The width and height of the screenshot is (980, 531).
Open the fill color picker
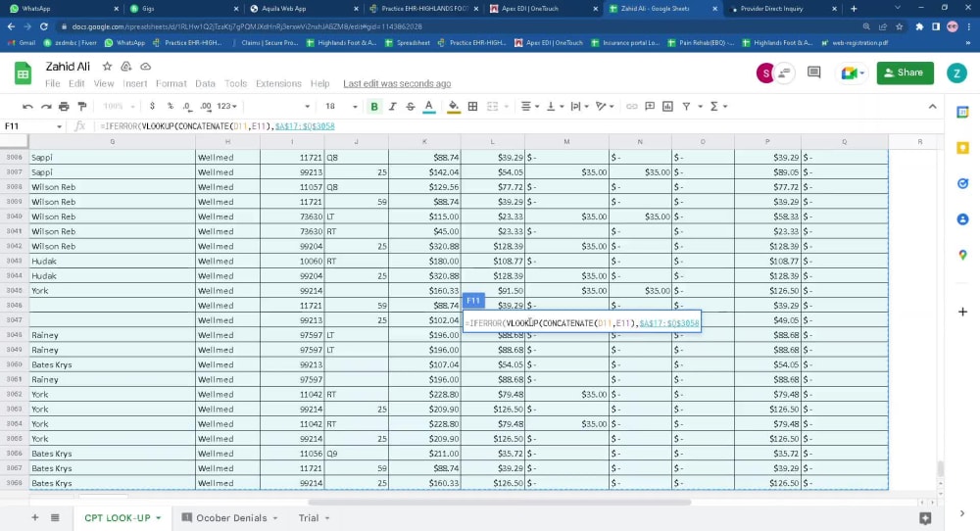(x=454, y=107)
